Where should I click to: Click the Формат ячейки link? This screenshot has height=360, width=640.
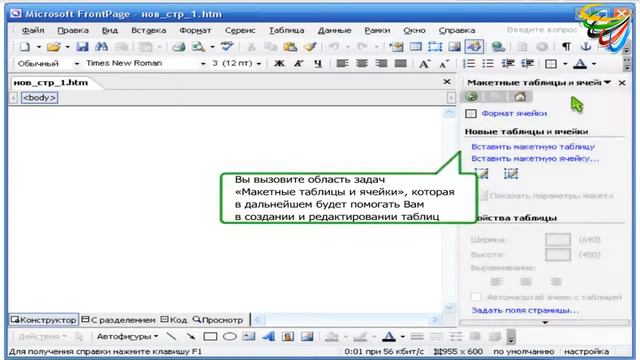coord(514,113)
